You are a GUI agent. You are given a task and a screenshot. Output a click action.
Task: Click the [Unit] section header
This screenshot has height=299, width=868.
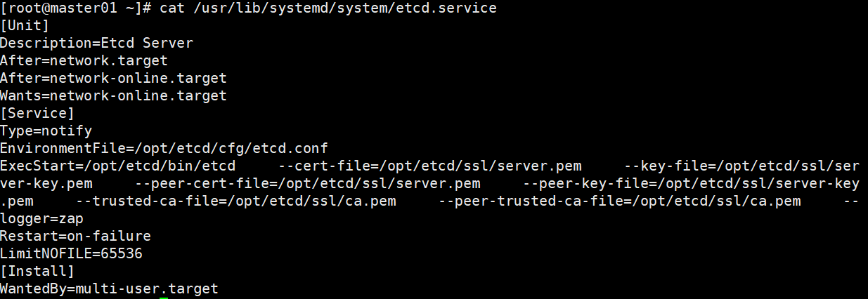coord(25,26)
